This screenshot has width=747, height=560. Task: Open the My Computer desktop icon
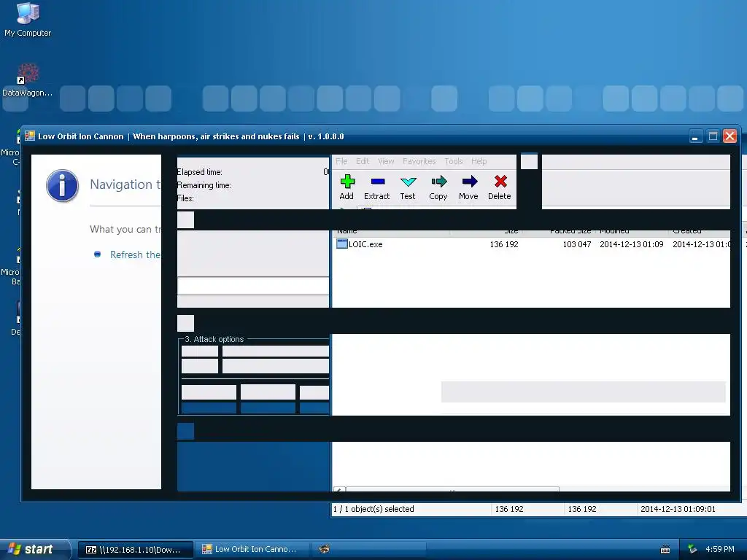tap(28, 19)
